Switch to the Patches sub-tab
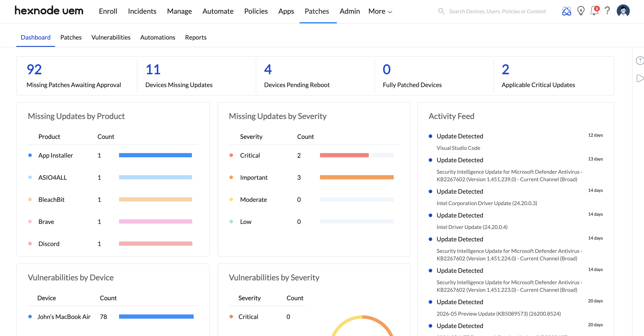 click(71, 37)
